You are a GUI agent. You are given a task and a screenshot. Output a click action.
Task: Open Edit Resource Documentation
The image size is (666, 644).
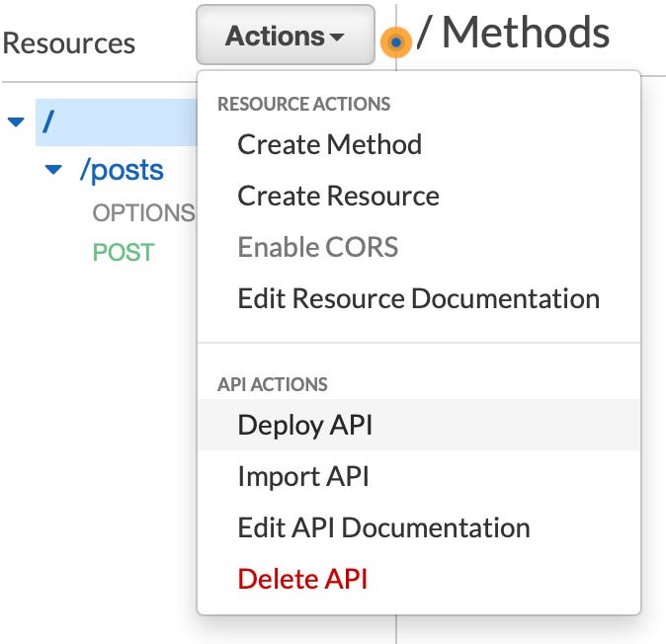click(418, 298)
